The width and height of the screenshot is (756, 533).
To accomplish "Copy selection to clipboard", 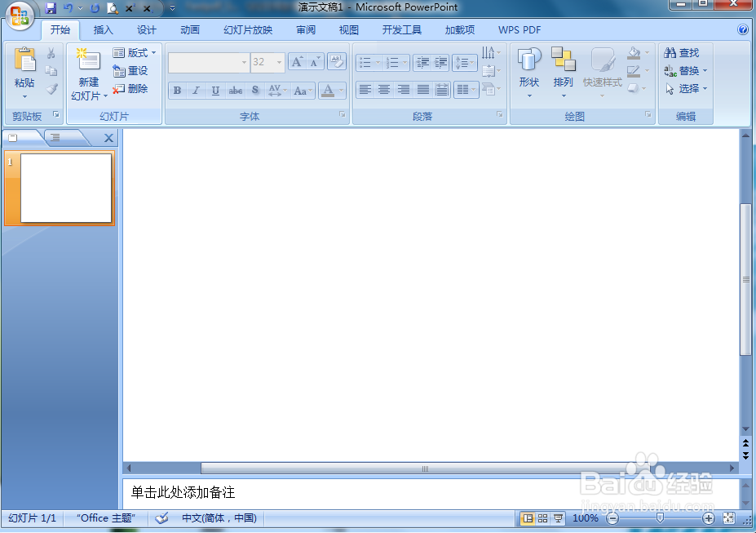I will 51,71.
